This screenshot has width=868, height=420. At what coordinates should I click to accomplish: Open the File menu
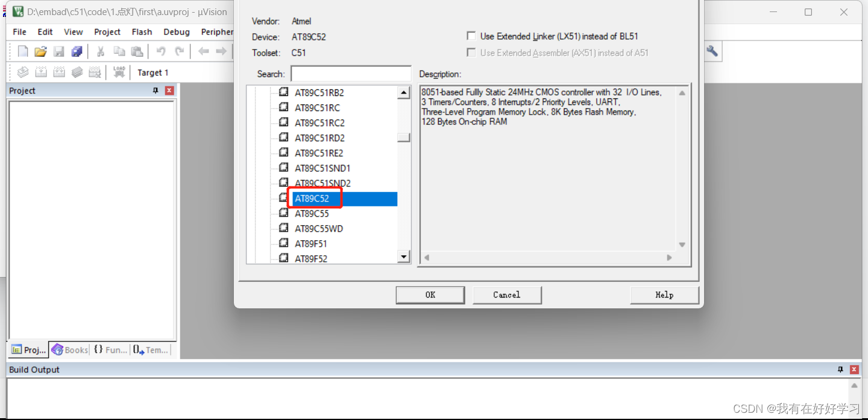19,32
